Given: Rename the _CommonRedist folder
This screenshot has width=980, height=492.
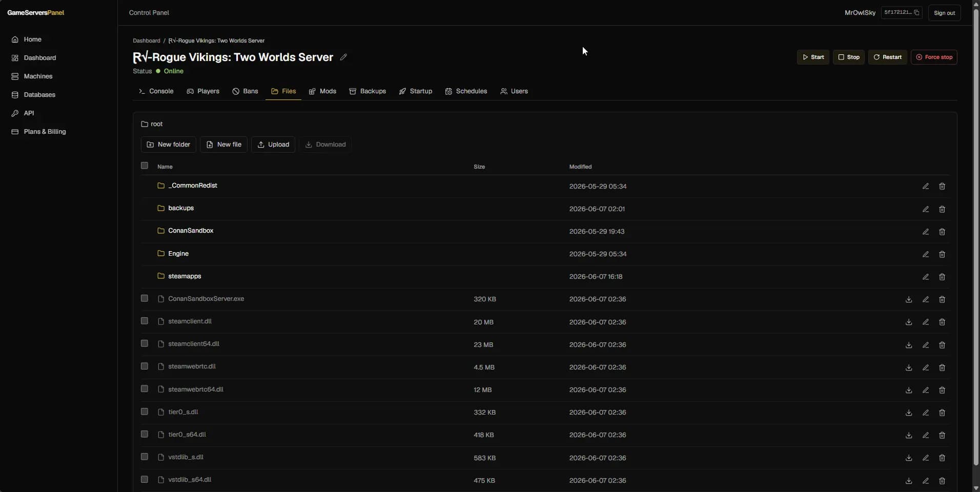Looking at the screenshot, I should [926, 187].
